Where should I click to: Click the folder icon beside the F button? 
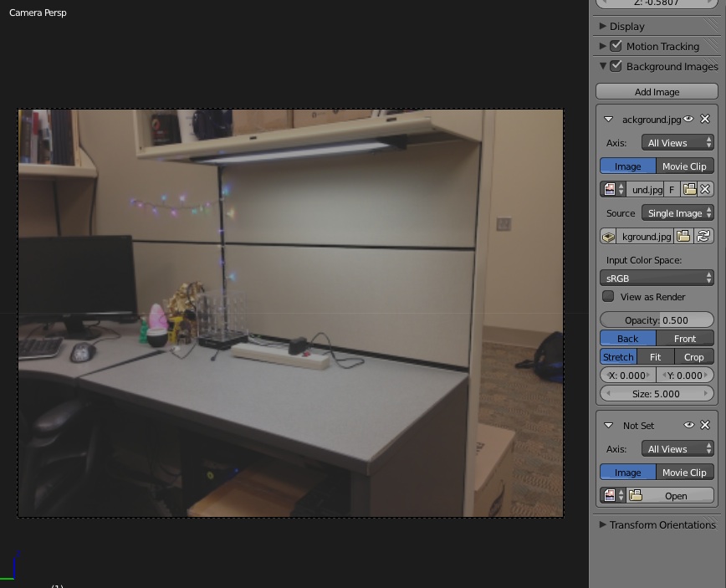689,190
